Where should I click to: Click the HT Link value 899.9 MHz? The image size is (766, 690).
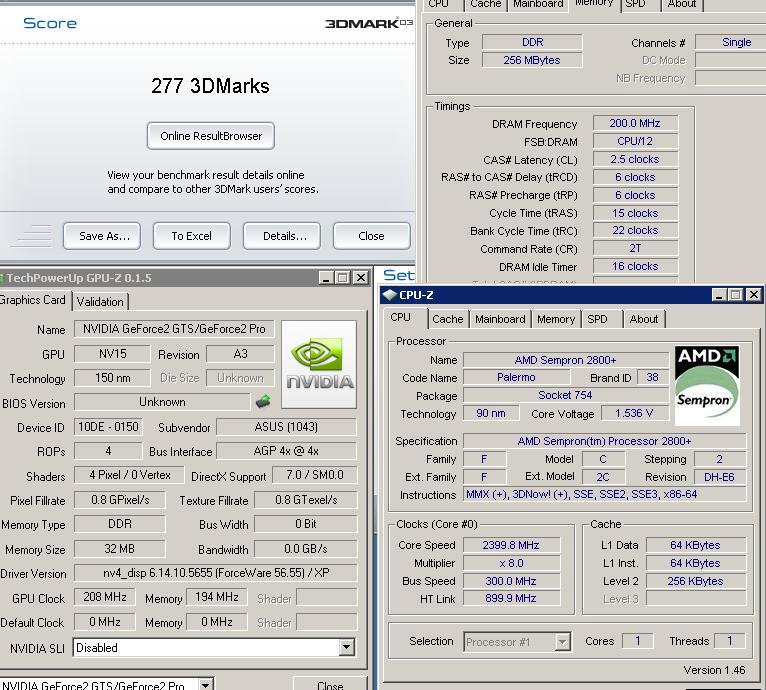click(x=511, y=598)
